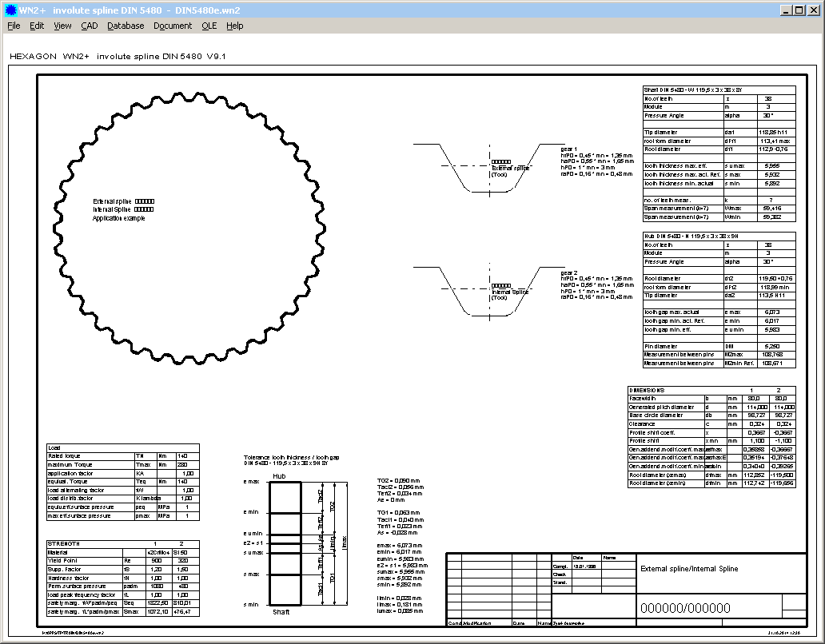Open the View menu
Image resolution: width=825 pixels, height=644 pixels.
coord(62,26)
